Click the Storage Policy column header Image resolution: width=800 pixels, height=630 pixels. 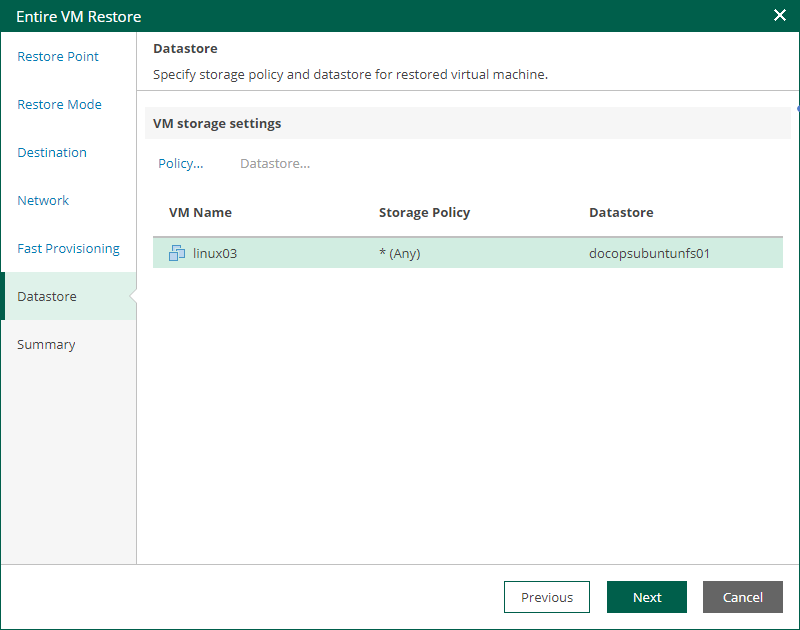click(425, 212)
